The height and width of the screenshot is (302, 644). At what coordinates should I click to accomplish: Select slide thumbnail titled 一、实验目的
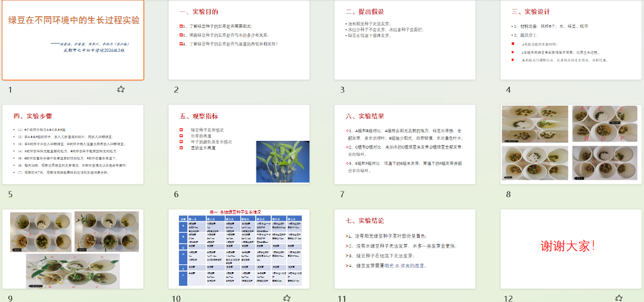[239, 40]
